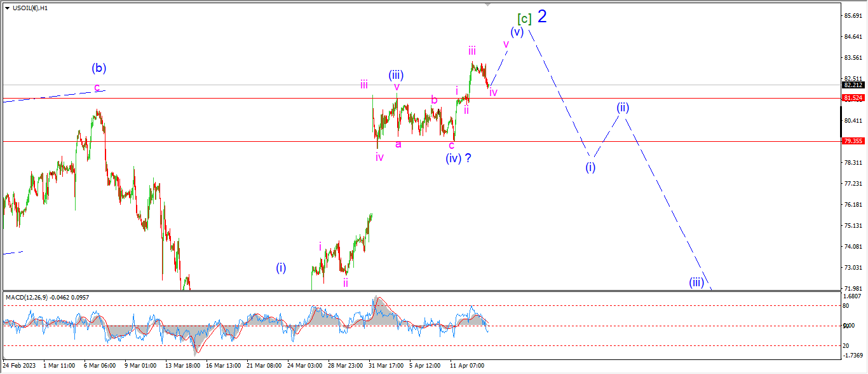The image size is (868, 374).
Task: Select the pink 'b' wave label
Action: 434,100
